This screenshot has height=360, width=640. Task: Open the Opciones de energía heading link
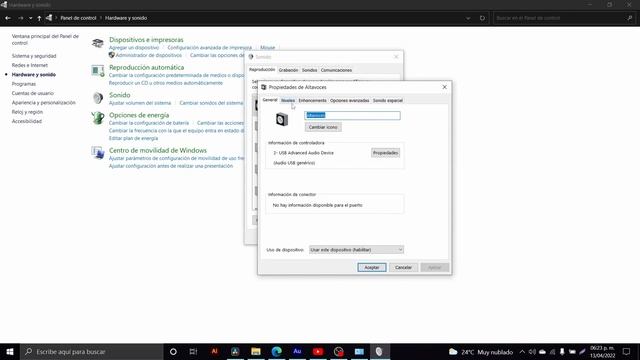pyautogui.click(x=139, y=115)
